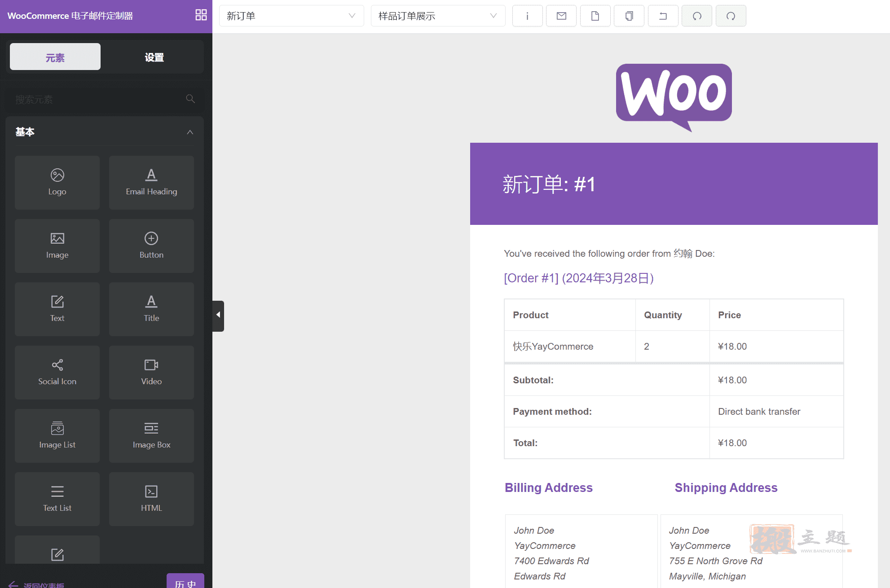Click the envelope send-test-email icon
The height and width of the screenshot is (588, 890).
pyautogui.click(x=561, y=16)
